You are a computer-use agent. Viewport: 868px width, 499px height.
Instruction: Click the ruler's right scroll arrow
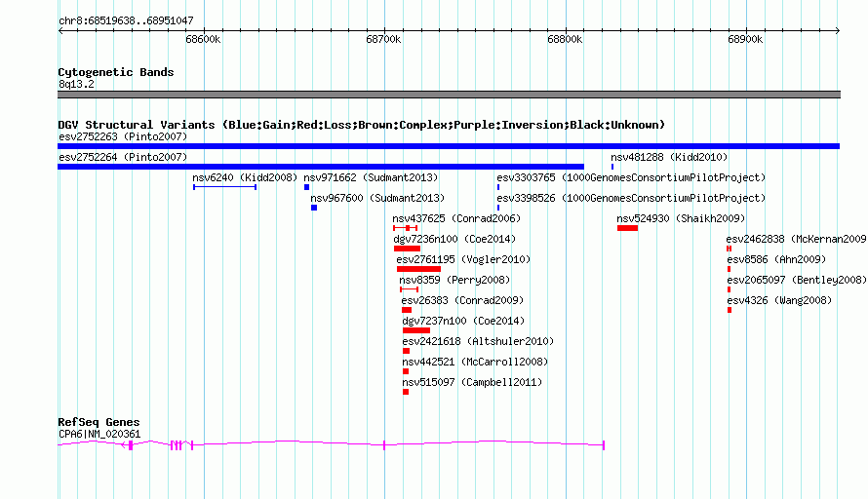point(838,30)
